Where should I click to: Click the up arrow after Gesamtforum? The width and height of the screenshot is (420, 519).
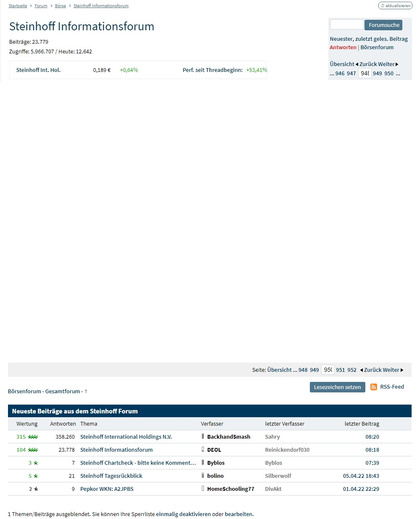(86, 391)
